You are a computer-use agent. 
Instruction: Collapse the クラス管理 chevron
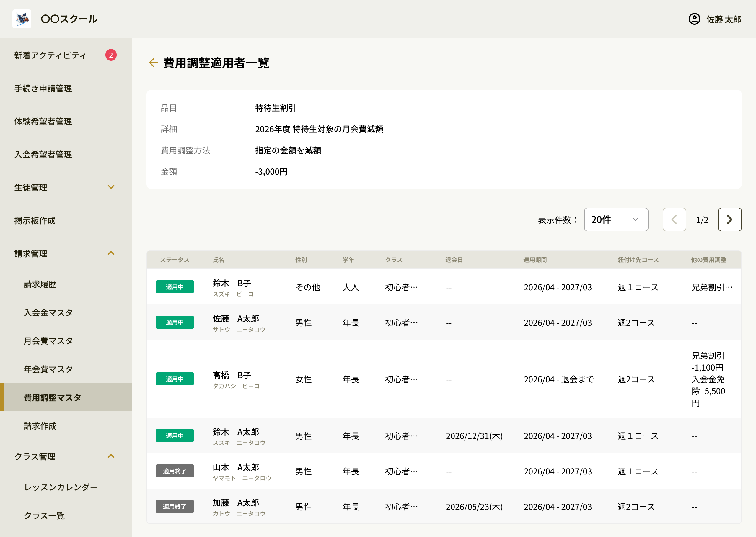click(x=111, y=456)
